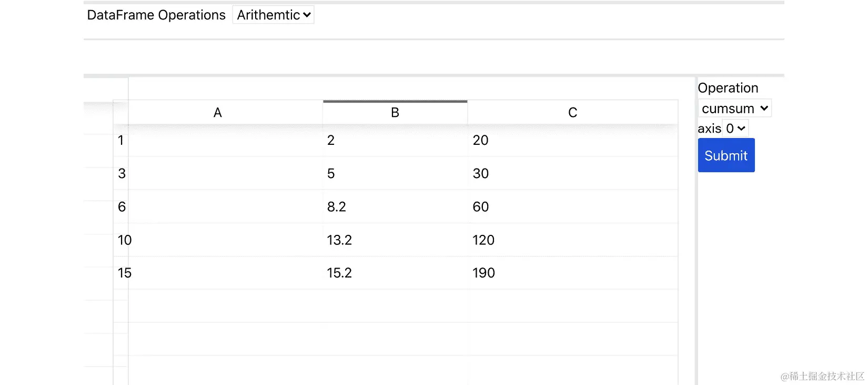
Task: Click cell with value 190
Action: point(572,273)
